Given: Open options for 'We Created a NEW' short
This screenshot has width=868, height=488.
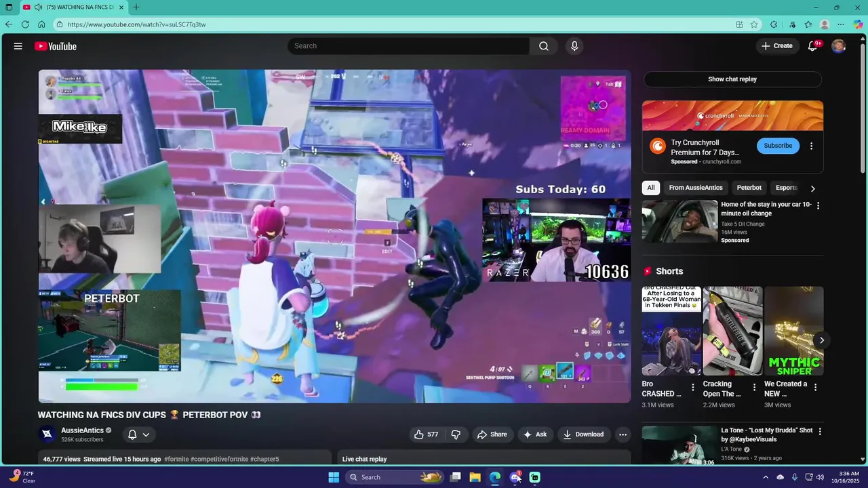Looking at the screenshot, I should 815,388.
